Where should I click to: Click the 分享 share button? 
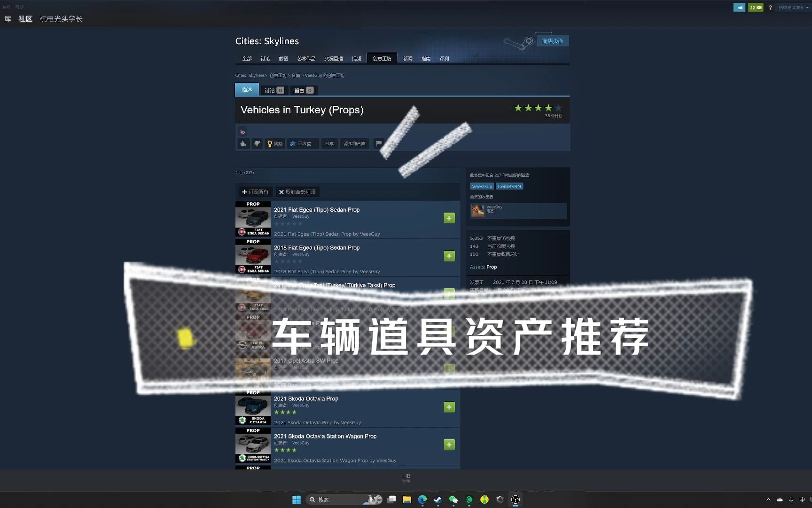[x=329, y=143]
